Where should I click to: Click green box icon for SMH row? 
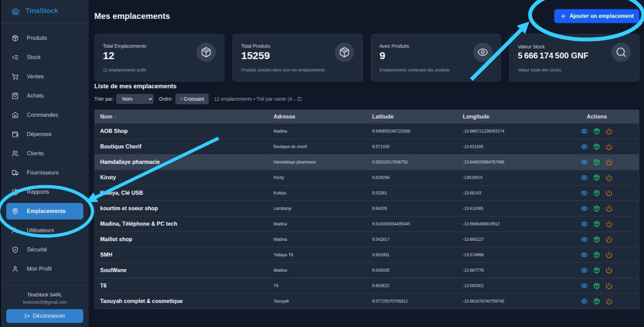tap(596, 255)
